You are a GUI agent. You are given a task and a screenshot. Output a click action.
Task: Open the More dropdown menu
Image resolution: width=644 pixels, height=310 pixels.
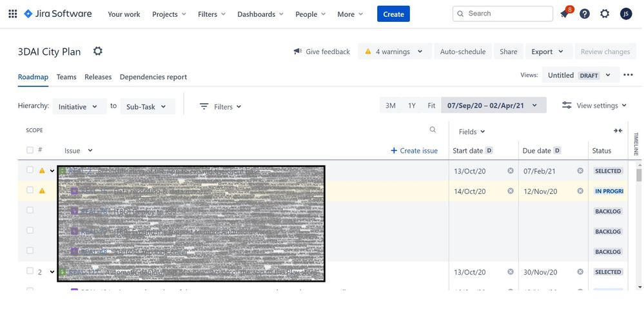point(350,14)
